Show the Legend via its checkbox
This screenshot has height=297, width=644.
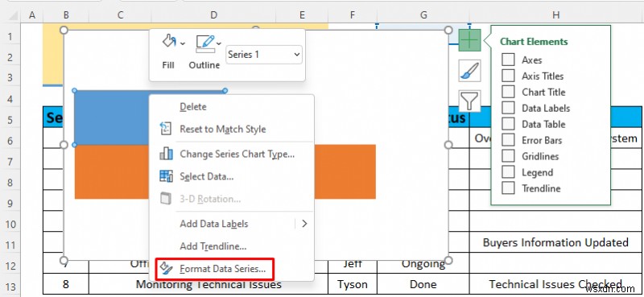[508, 171]
